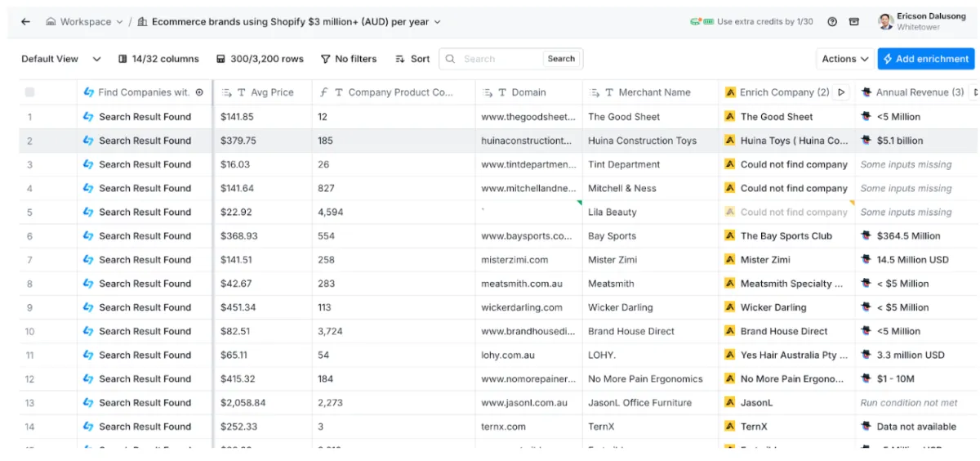Click the Avg Price column type icon
980x461 pixels.
[241, 92]
